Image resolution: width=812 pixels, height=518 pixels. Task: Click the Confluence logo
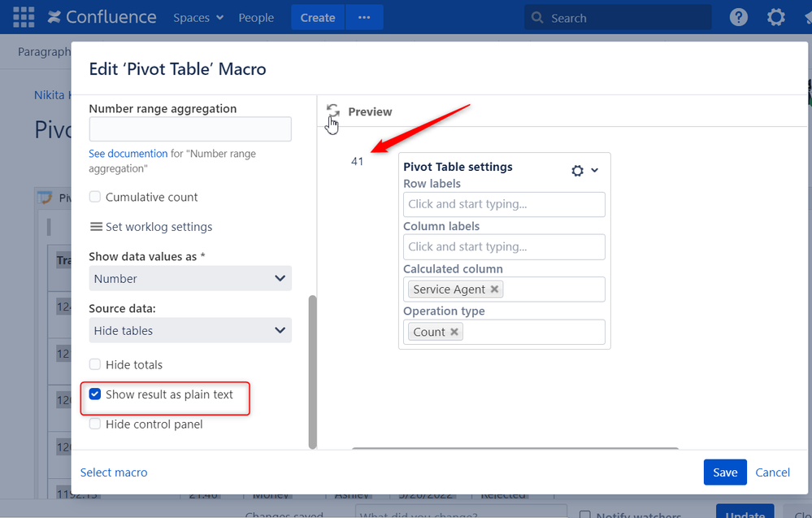coord(102,17)
